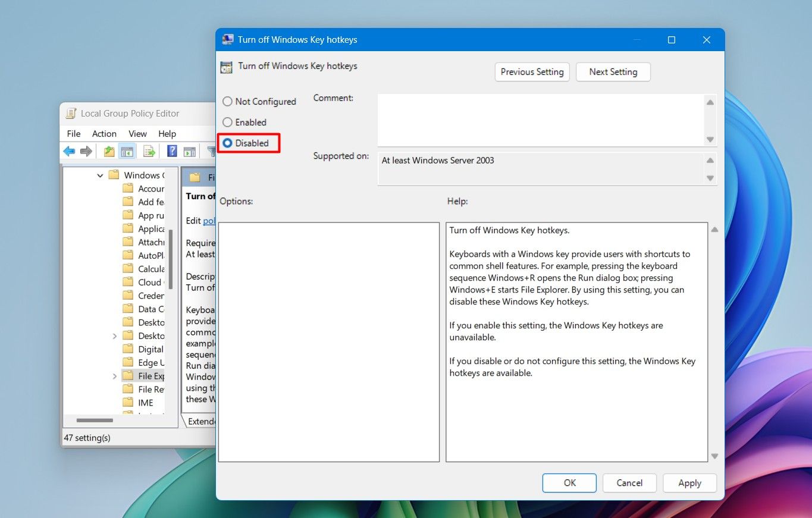This screenshot has width=812, height=518.
Task: Click the Previous Setting button
Action: pos(532,72)
